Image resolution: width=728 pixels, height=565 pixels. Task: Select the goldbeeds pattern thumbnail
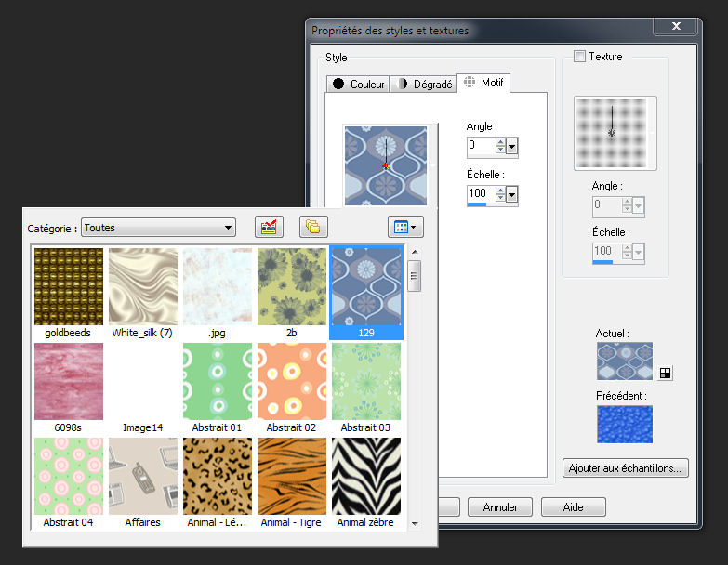(68, 285)
